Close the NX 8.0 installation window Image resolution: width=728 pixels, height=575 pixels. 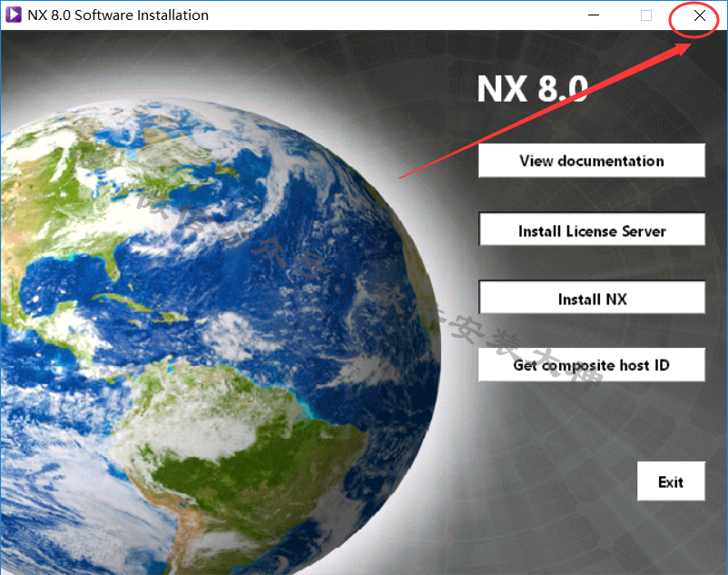(x=699, y=15)
